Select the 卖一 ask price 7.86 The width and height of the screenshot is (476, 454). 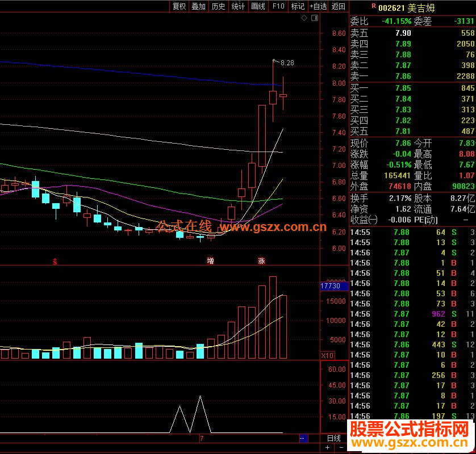coord(403,76)
